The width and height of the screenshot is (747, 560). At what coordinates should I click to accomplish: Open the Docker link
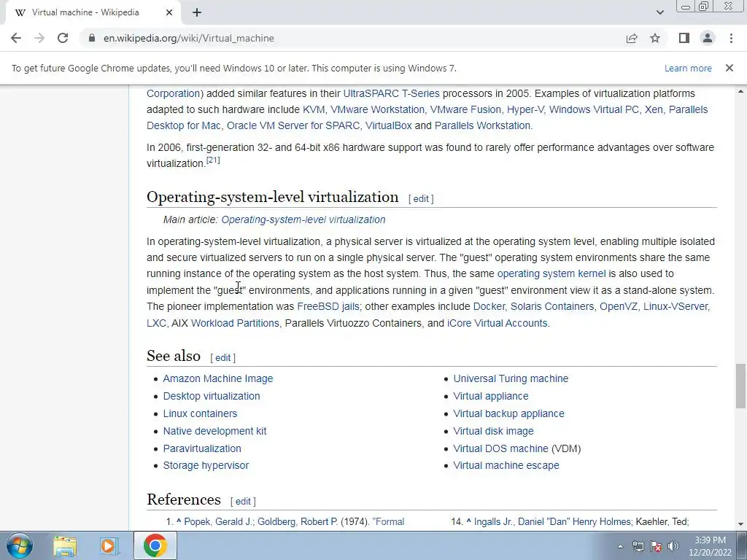tap(489, 306)
